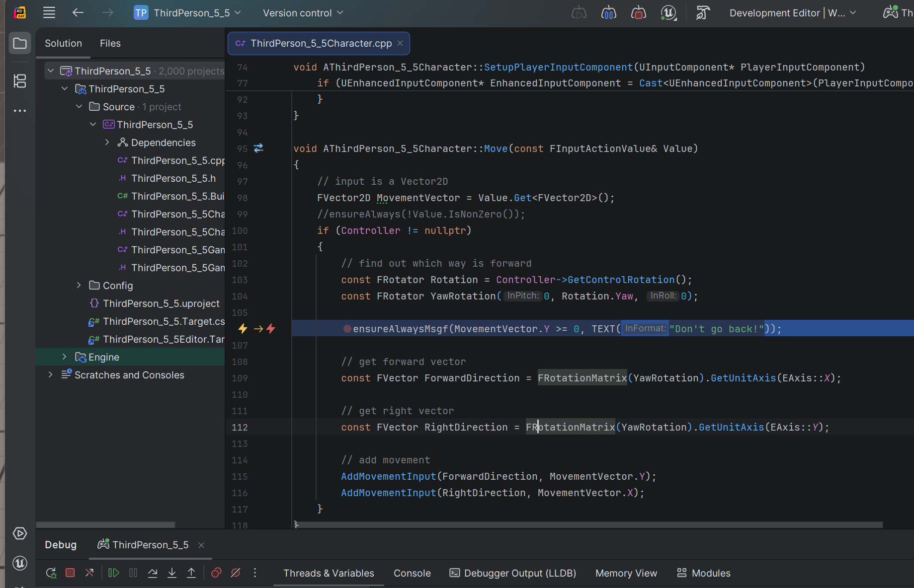Expand the Config folder
Screen dimensions: 914x588
(x=79, y=286)
